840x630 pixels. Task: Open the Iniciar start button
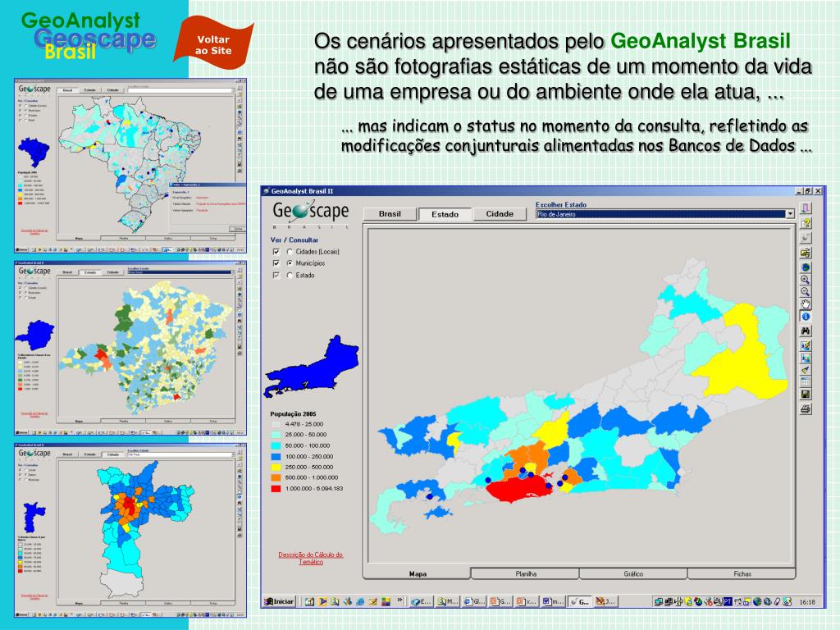pyautogui.click(x=279, y=601)
